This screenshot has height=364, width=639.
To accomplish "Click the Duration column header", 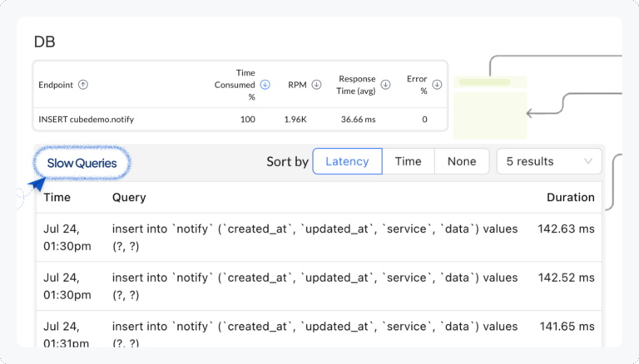I will 570,198.
